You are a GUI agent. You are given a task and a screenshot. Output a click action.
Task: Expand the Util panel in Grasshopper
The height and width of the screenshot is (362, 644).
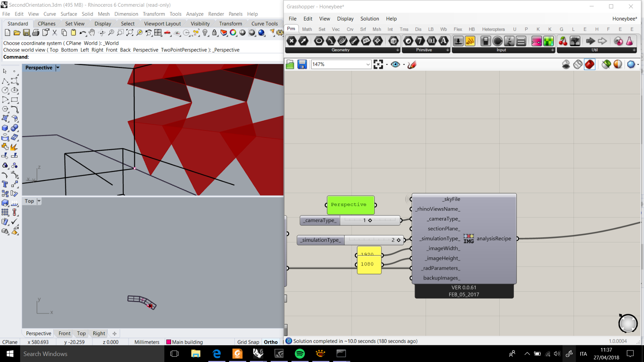[634, 50]
